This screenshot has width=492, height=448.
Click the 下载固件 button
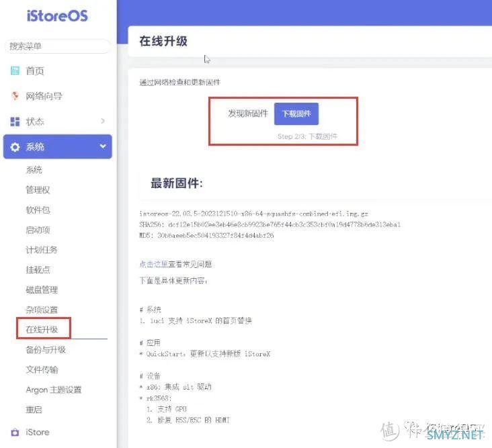click(296, 114)
